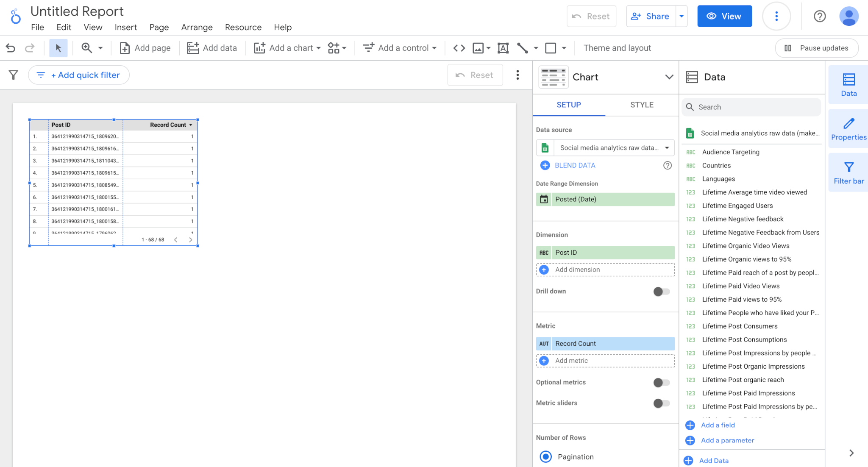Select the line drawing tool

[523, 48]
